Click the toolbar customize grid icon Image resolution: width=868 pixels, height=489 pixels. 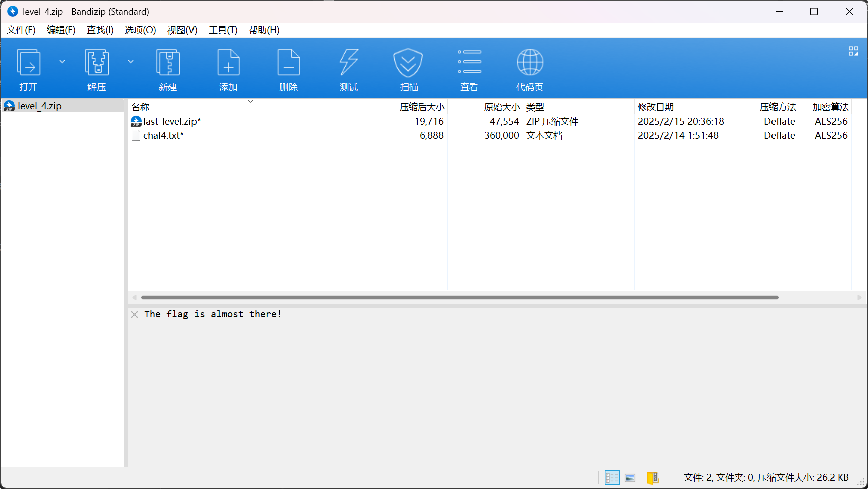(853, 51)
